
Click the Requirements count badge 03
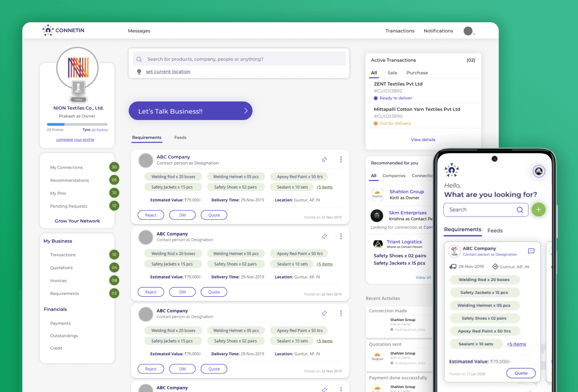click(114, 293)
